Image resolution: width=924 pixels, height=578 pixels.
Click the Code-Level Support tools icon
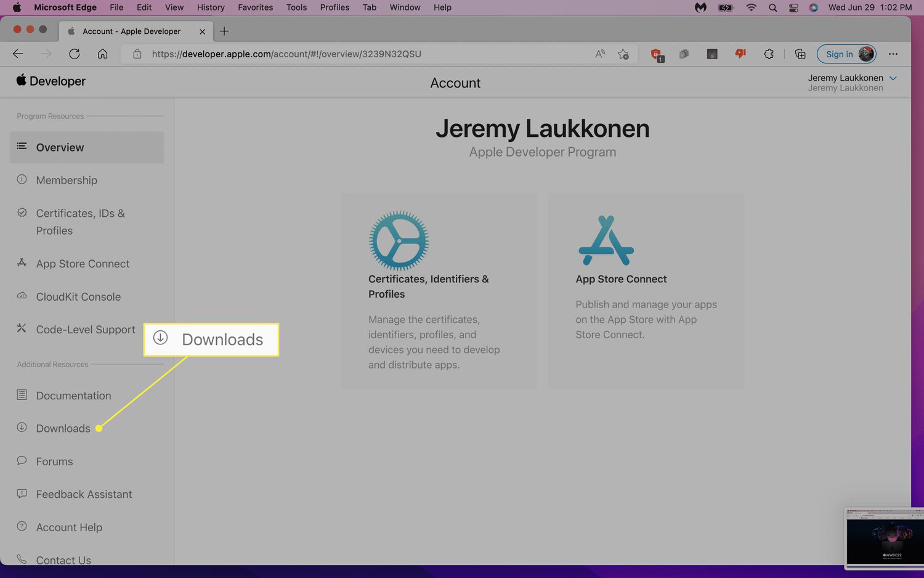(22, 328)
